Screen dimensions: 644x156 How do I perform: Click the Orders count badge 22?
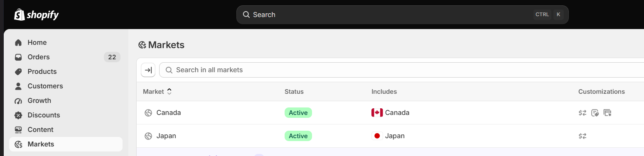(x=112, y=57)
